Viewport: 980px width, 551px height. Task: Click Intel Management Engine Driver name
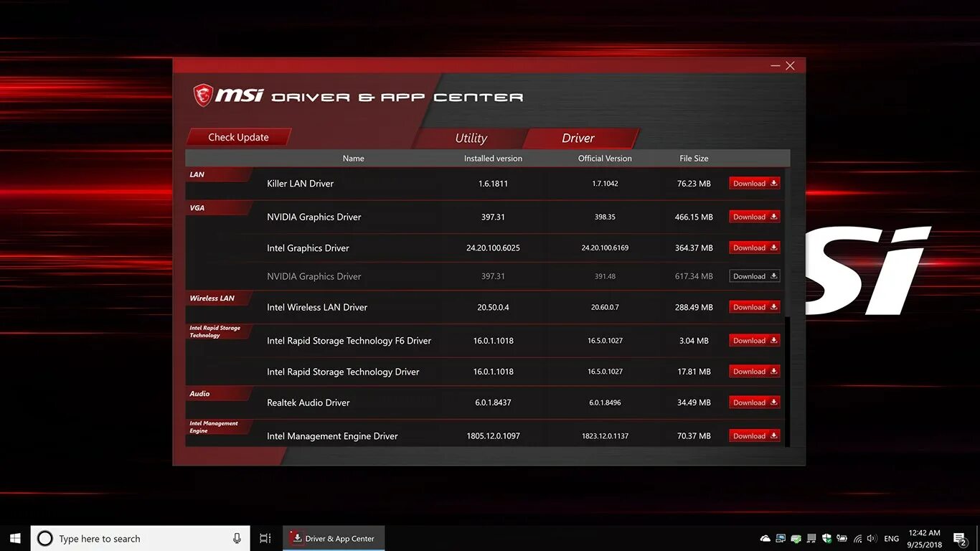click(332, 436)
